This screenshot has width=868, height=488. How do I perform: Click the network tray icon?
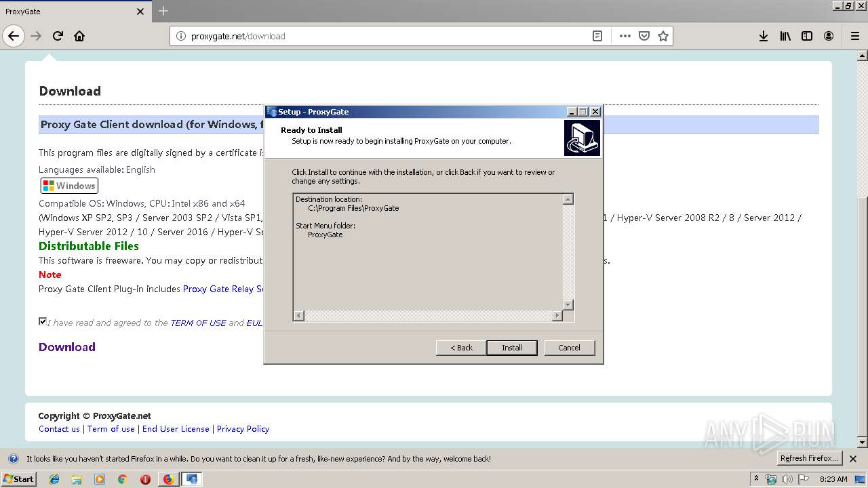point(771,479)
